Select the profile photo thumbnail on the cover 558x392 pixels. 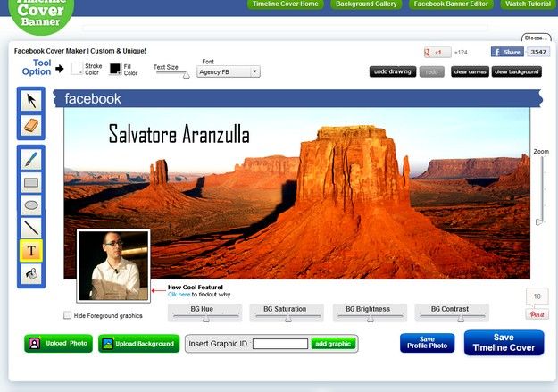(113, 265)
